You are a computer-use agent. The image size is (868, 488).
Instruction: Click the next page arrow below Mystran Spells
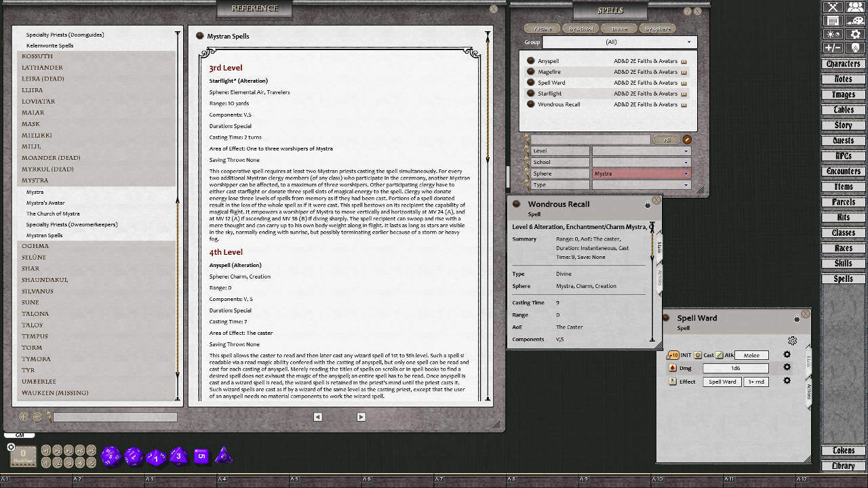click(361, 417)
